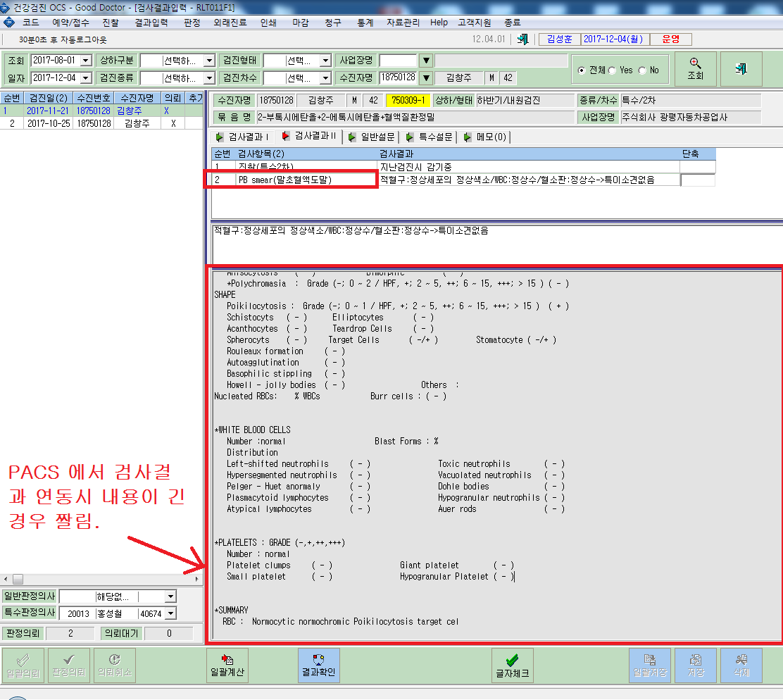Expand the 검진형태 combo box
This screenshot has height=700, width=783.
pos(325,61)
